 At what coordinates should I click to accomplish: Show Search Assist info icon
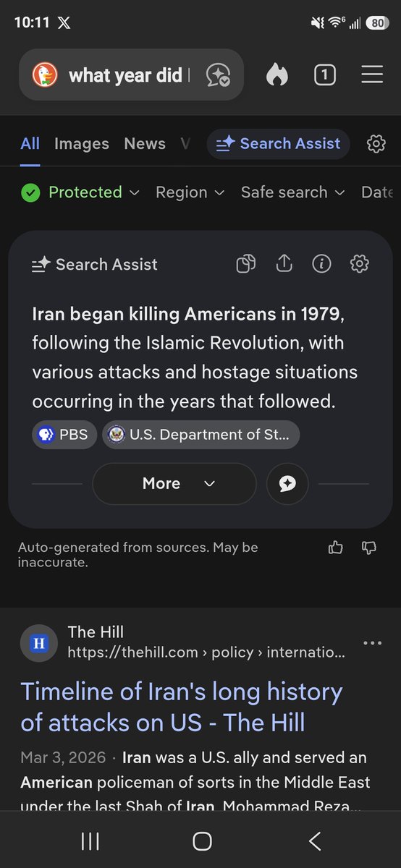(x=321, y=264)
